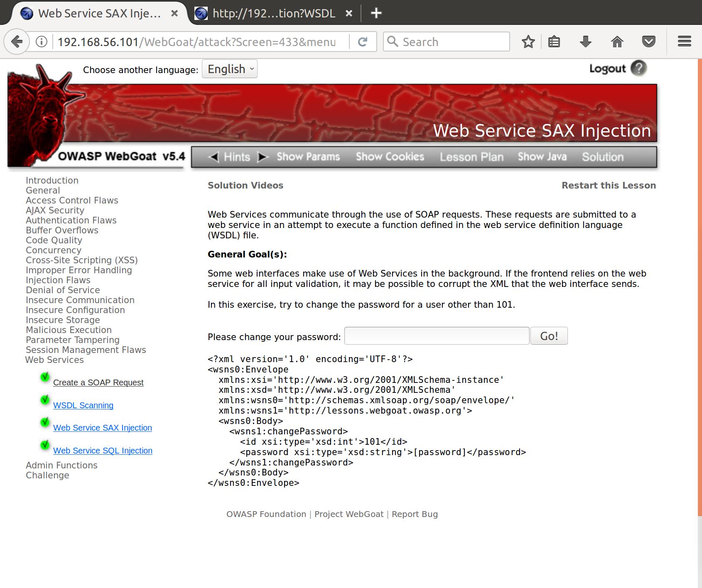
Task: Click Restart this Lesson
Action: click(x=609, y=186)
